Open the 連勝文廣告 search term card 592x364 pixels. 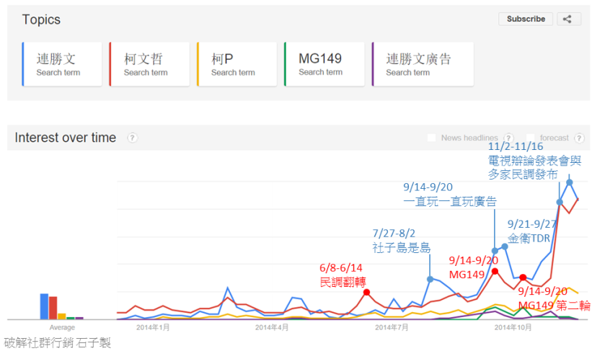[423, 64]
